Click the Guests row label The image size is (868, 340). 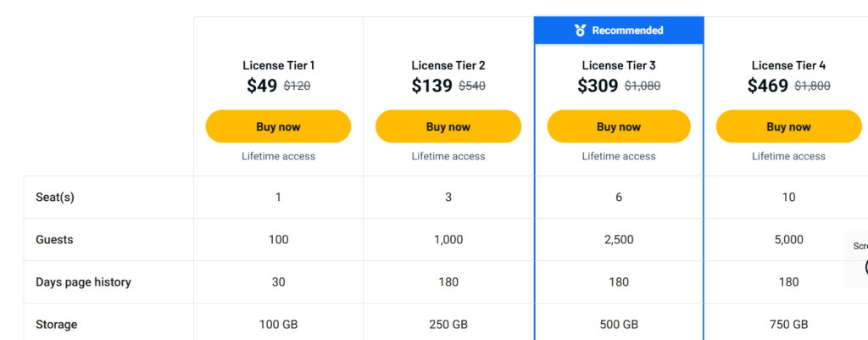click(54, 240)
